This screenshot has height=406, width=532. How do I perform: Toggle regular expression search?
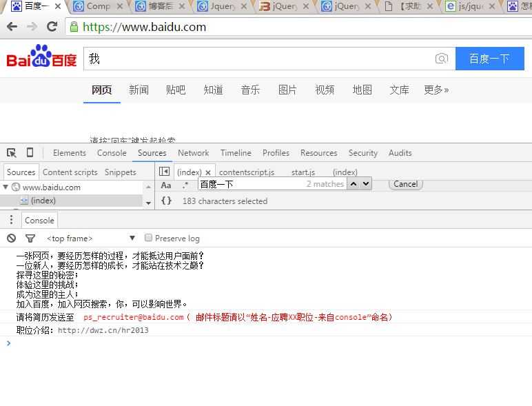click(x=185, y=185)
